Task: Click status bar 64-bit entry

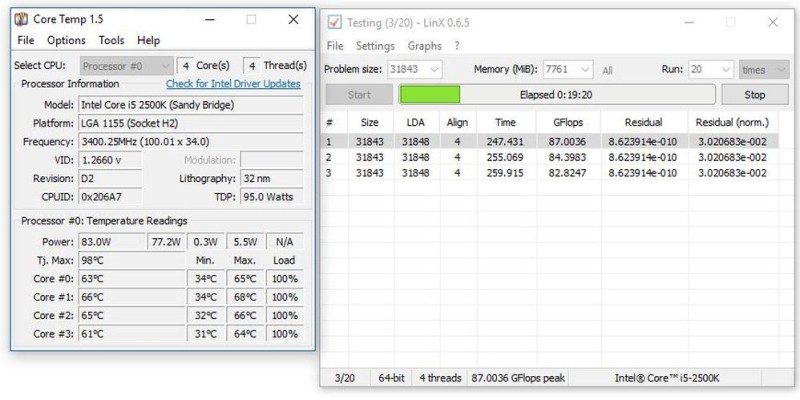Action: (391, 378)
